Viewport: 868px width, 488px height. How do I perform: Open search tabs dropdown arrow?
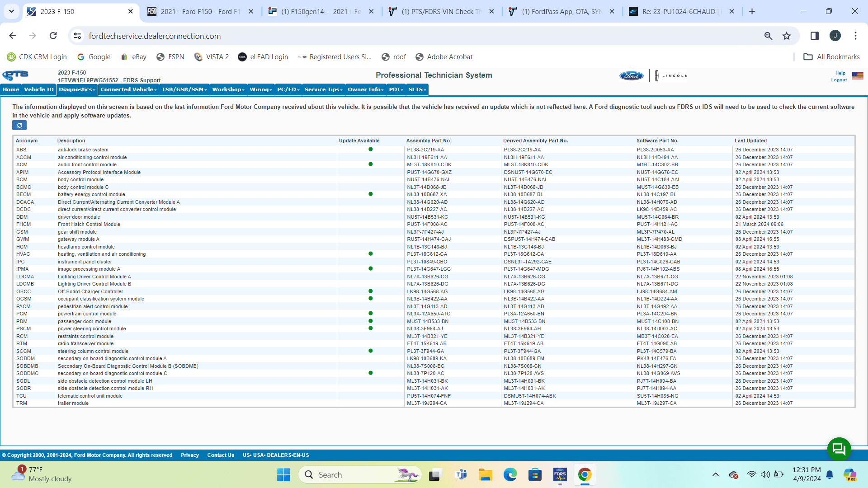click(11, 11)
